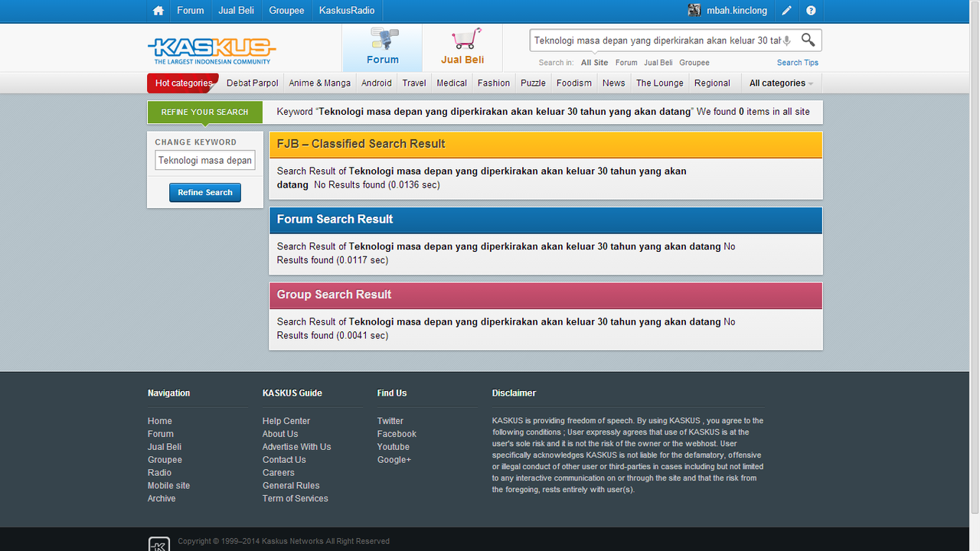
Task: Open Advertise With Us link
Action: [x=297, y=447]
